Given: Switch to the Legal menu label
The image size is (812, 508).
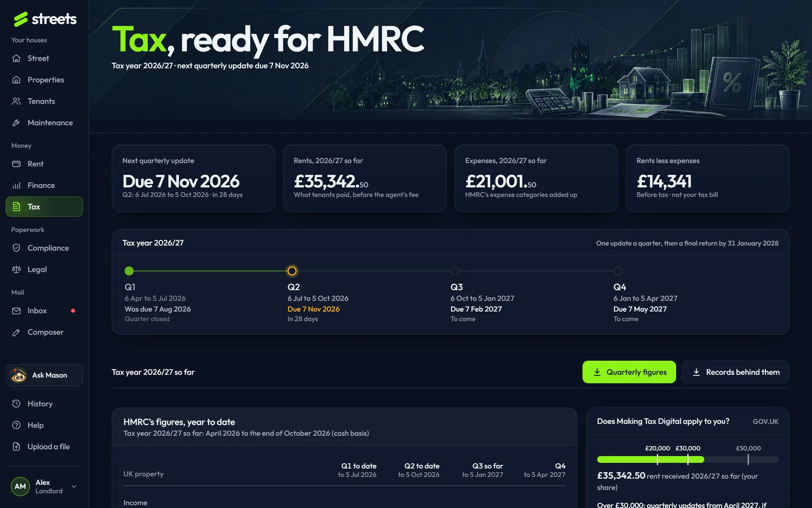Looking at the screenshot, I should (x=37, y=269).
